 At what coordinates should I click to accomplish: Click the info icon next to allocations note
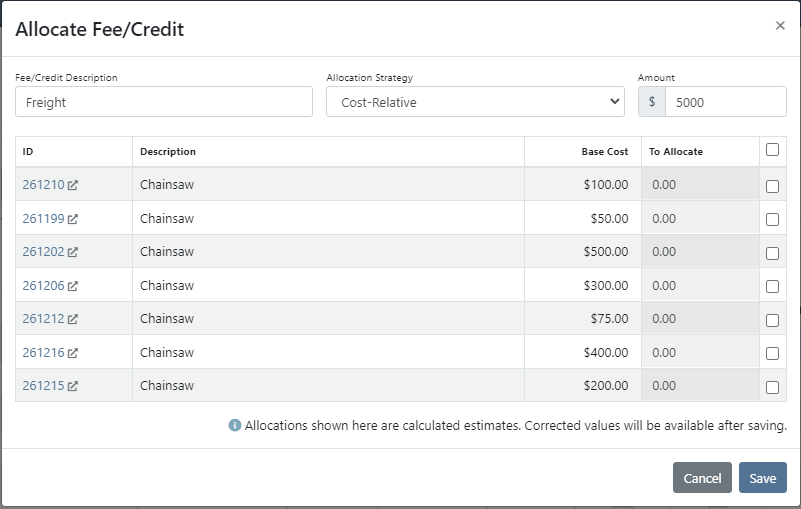click(234, 425)
